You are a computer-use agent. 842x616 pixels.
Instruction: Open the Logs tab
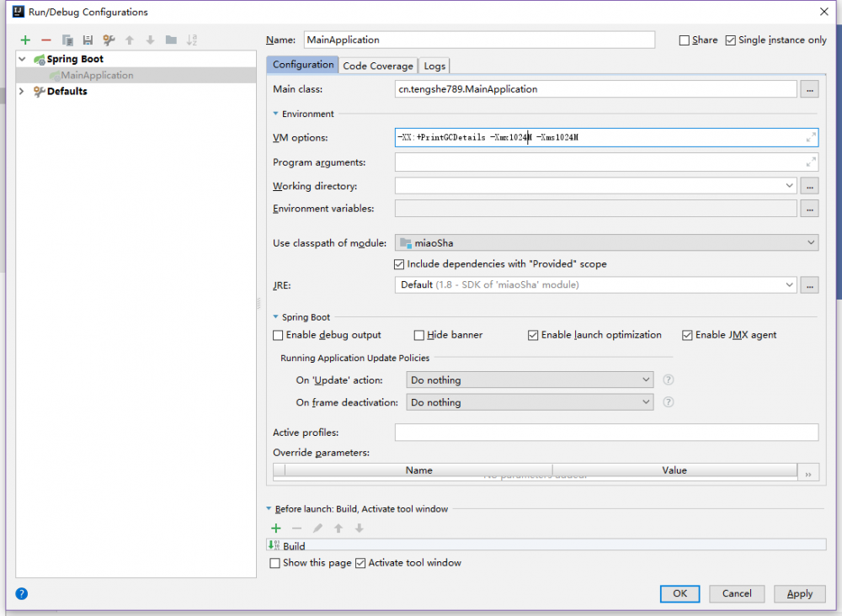434,66
